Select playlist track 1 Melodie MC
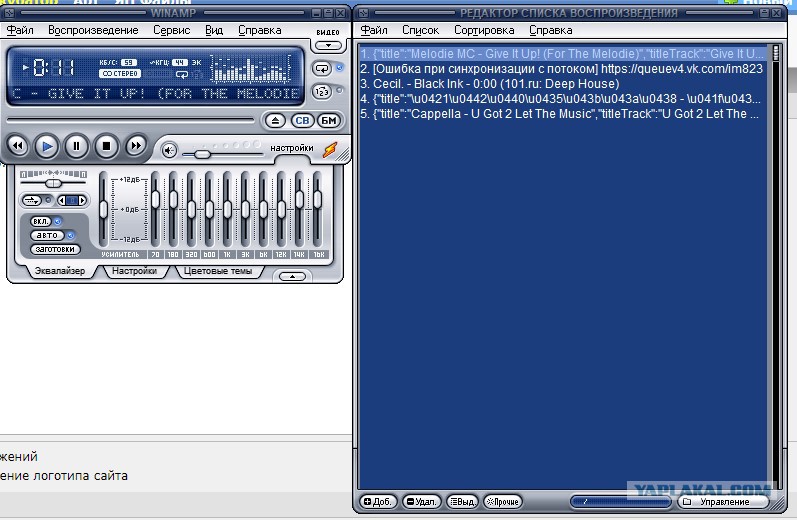This screenshot has height=520, width=797. 562,53
